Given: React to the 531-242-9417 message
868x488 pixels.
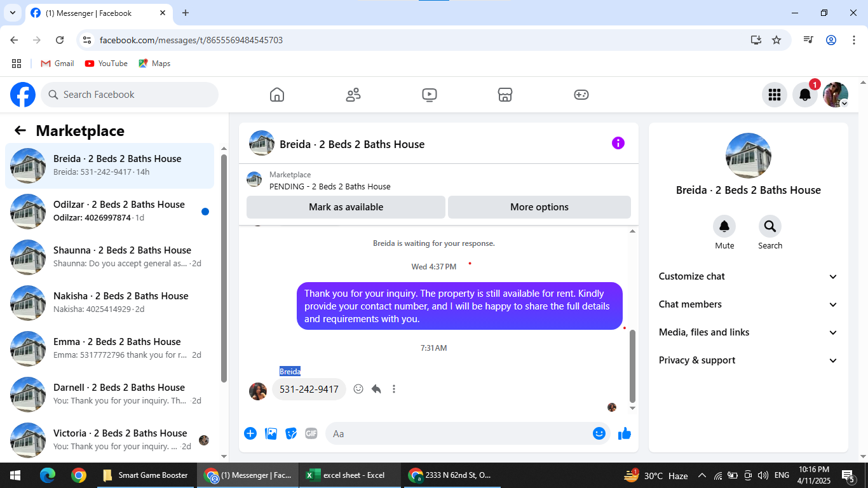Looking at the screenshot, I should click(x=358, y=389).
